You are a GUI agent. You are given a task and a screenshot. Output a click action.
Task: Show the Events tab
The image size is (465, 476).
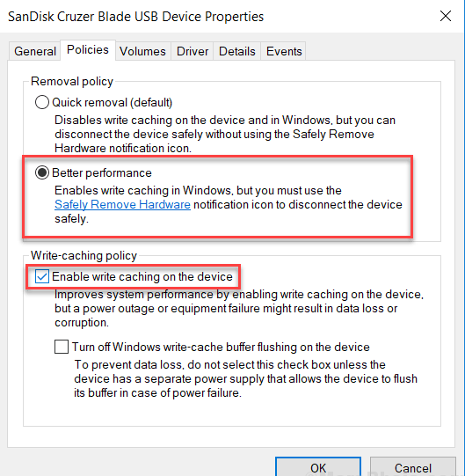tap(284, 51)
